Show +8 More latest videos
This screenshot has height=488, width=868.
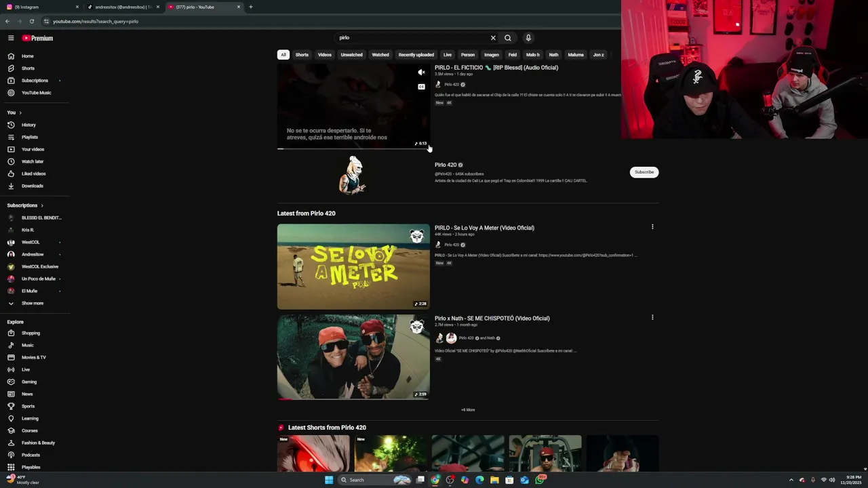(x=468, y=410)
